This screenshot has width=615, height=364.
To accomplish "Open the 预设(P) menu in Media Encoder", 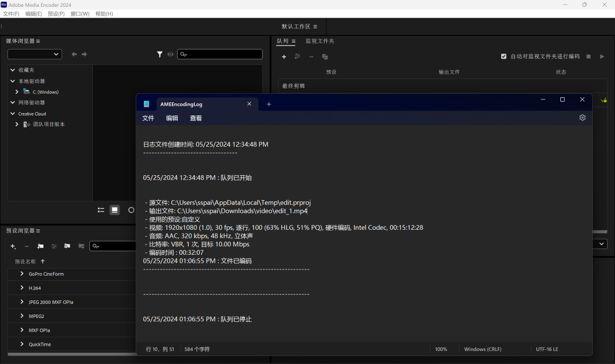I will point(56,14).
